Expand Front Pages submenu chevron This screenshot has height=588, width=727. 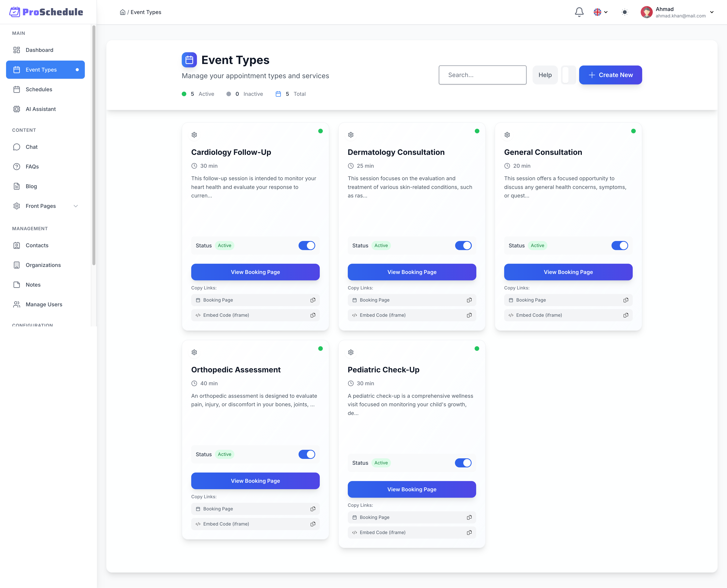click(x=76, y=206)
